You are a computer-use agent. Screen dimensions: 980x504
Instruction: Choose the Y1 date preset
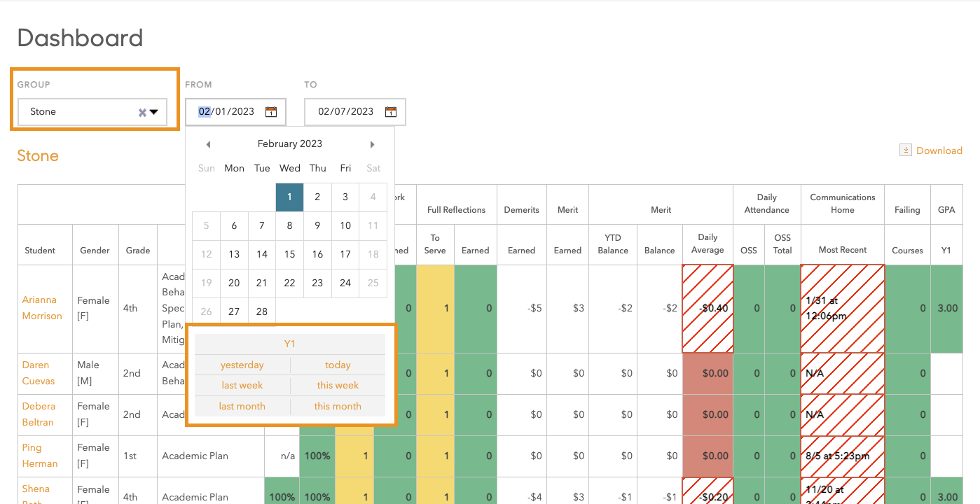290,344
